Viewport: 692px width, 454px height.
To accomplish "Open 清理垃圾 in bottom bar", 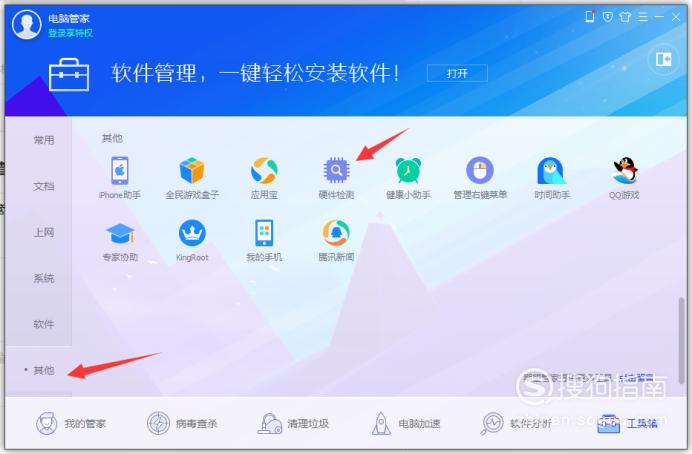I will click(293, 424).
